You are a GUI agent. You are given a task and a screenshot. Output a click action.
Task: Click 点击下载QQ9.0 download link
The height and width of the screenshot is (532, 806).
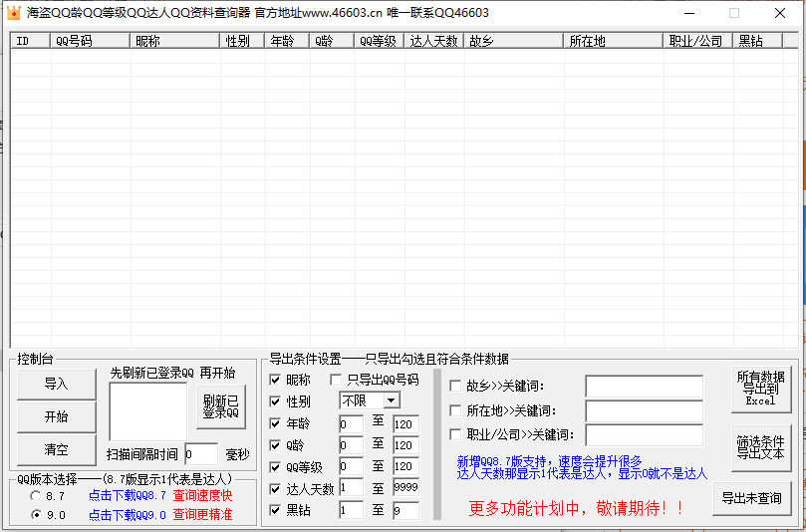pyautogui.click(x=128, y=514)
